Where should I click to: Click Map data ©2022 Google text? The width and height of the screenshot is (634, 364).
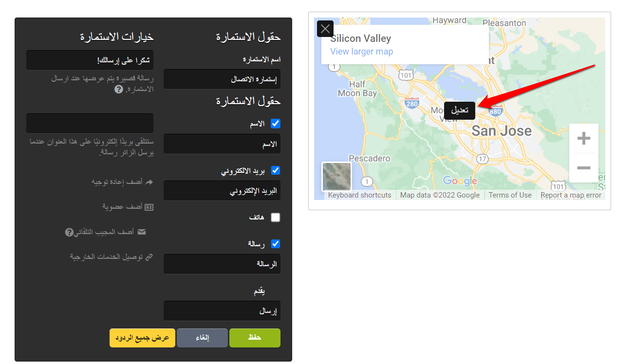pyautogui.click(x=440, y=195)
